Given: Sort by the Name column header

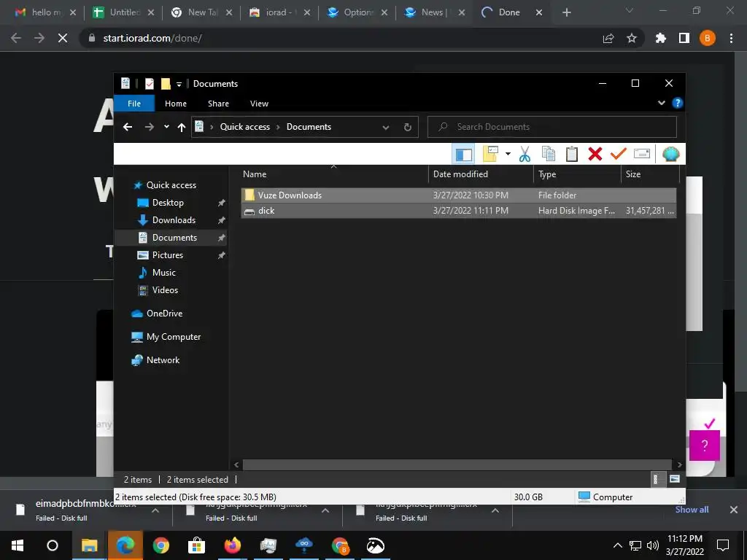Looking at the screenshot, I should click(333, 174).
